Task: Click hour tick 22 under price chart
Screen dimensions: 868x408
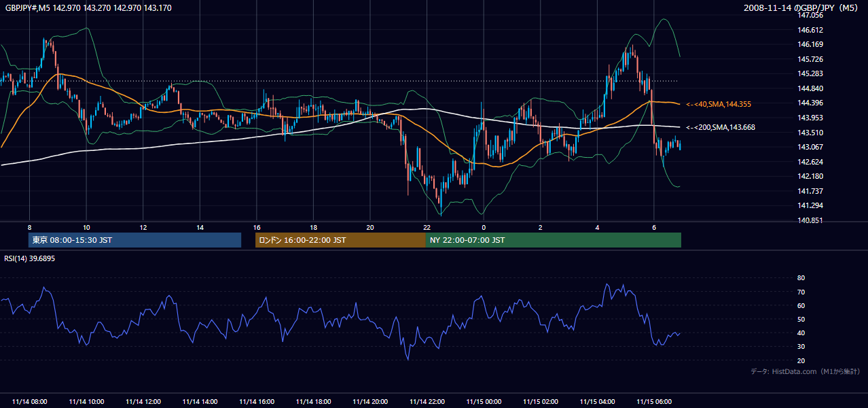Action: (x=427, y=227)
